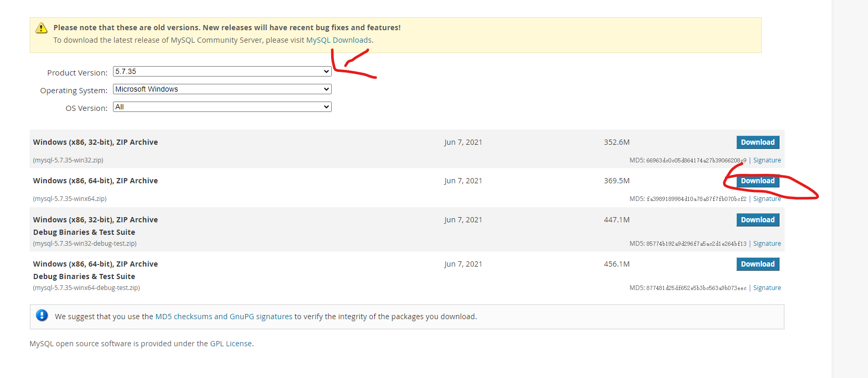Click the 456.1M file size

[x=617, y=264]
